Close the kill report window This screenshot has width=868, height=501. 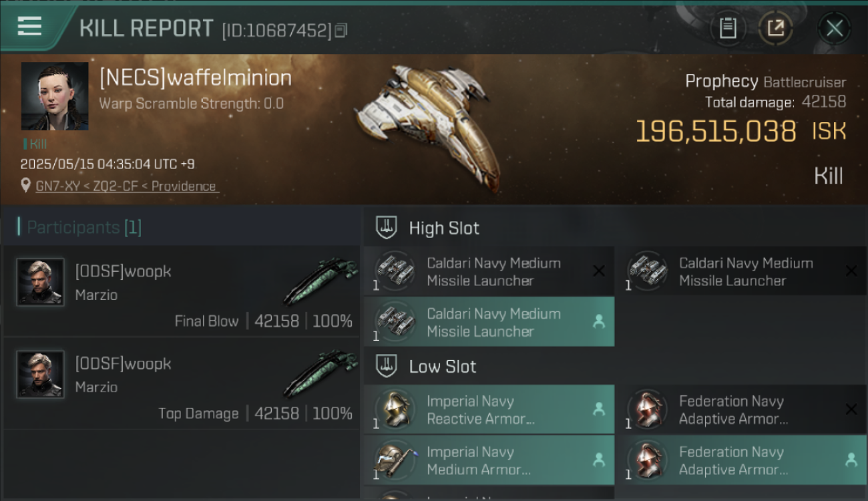pos(835,28)
